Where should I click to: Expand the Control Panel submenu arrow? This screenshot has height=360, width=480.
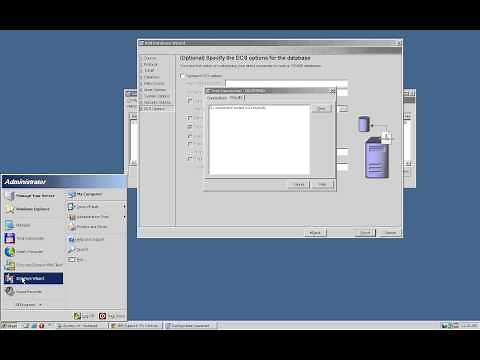click(x=124, y=207)
